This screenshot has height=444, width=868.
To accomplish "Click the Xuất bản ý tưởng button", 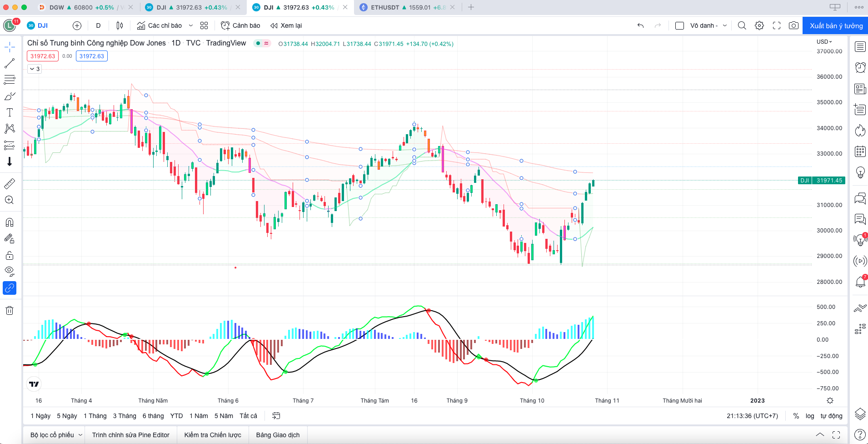I will 835,25.
